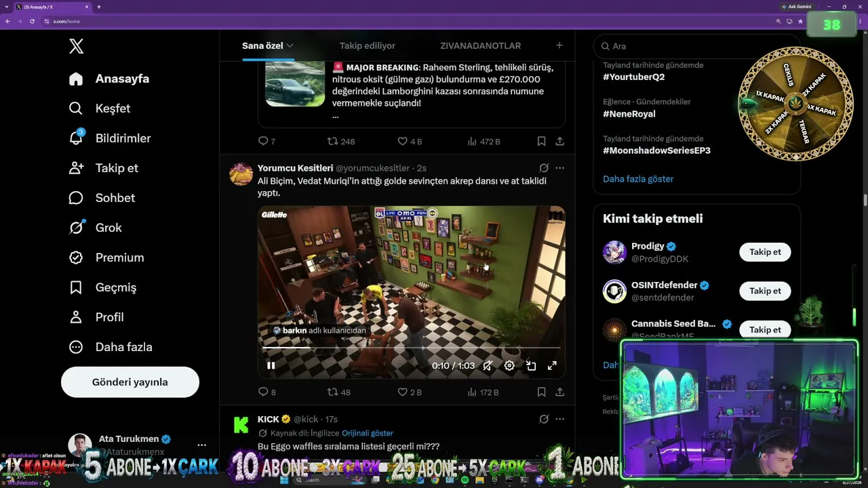Open Profil in the sidebar
The width and height of the screenshot is (868, 488).
coord(96,317)
